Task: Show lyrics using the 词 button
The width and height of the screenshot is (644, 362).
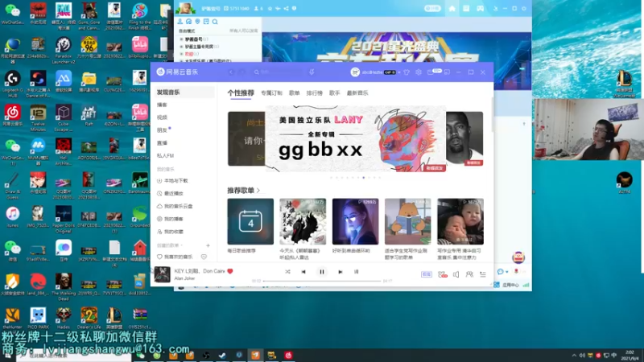Action: (x=356, y=272)
